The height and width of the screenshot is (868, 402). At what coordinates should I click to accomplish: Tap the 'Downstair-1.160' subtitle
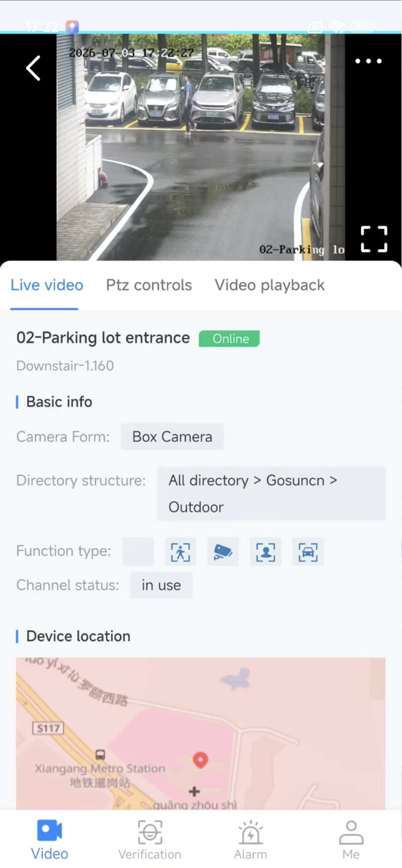click(65, 366)
